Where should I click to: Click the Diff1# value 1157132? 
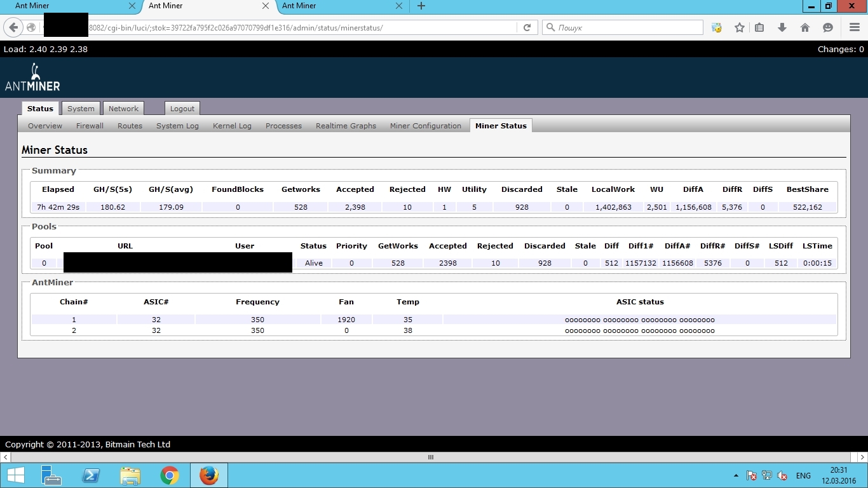point(641,263)
